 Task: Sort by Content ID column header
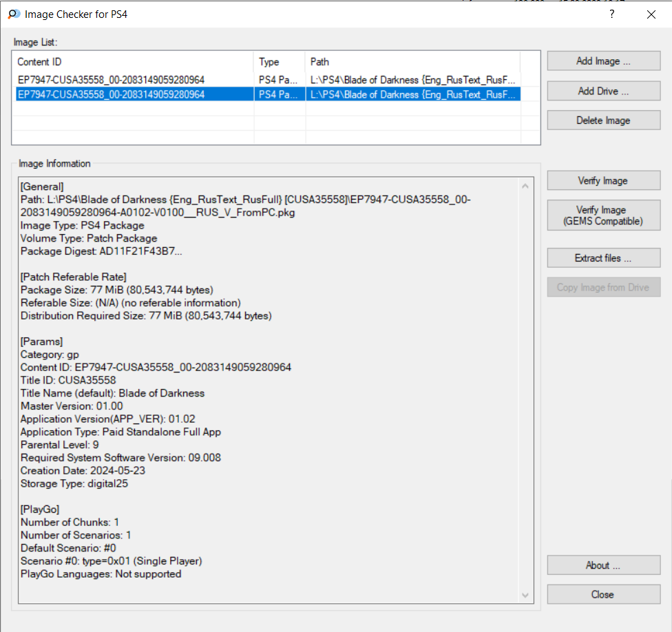pos(133,62)
